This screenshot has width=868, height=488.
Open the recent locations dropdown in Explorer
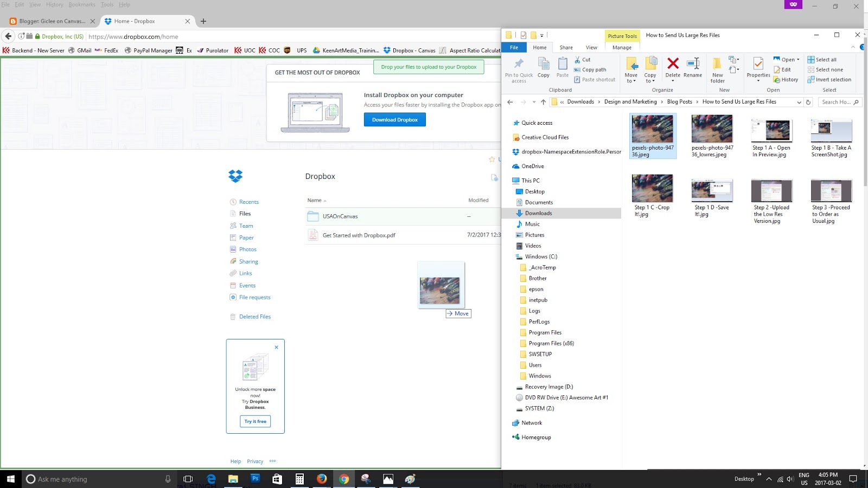point(534,102)
